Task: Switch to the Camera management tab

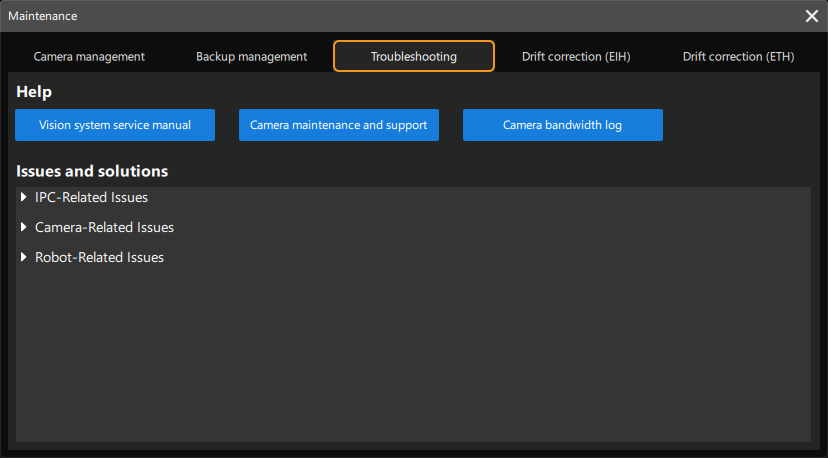Action: [89, 57]
